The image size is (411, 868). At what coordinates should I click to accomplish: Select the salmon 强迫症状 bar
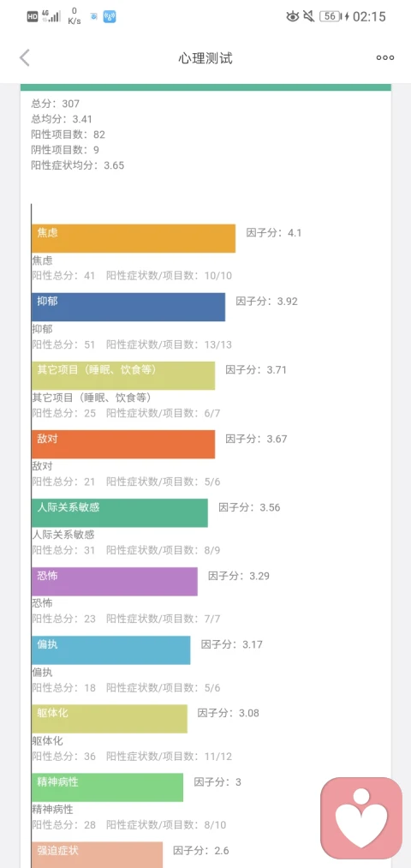pyautogui.click(x=98, y=854)
